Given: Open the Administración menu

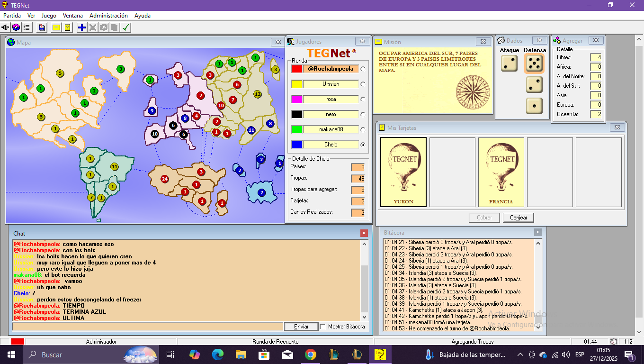Looking at the screenshot, I should click(x=108, y=16).
